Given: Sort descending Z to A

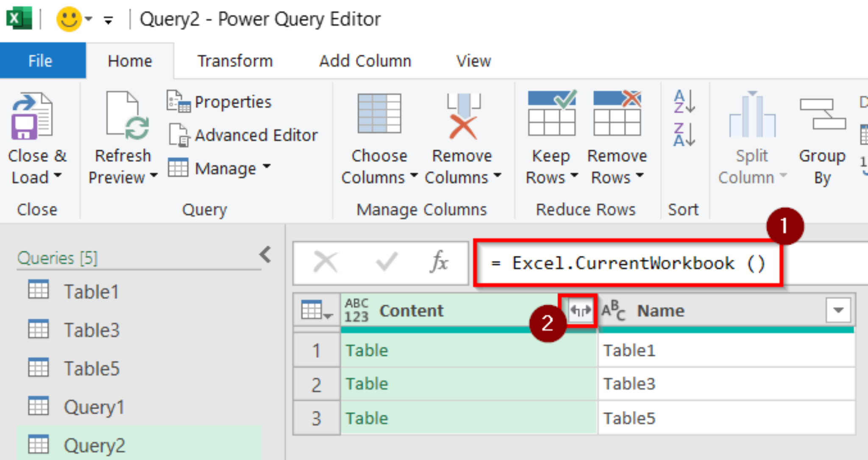Looking at the screenshot, I should 684,134.
